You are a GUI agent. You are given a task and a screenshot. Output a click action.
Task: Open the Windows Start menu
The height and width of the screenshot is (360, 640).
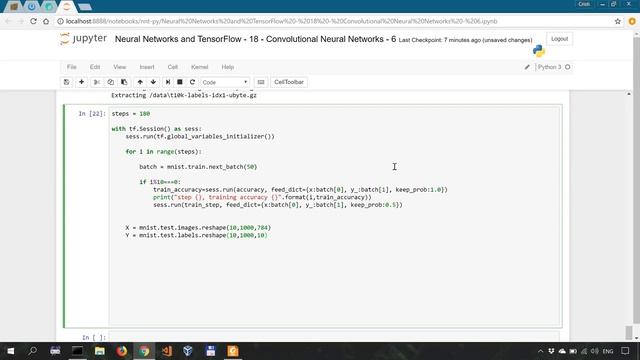11,351
